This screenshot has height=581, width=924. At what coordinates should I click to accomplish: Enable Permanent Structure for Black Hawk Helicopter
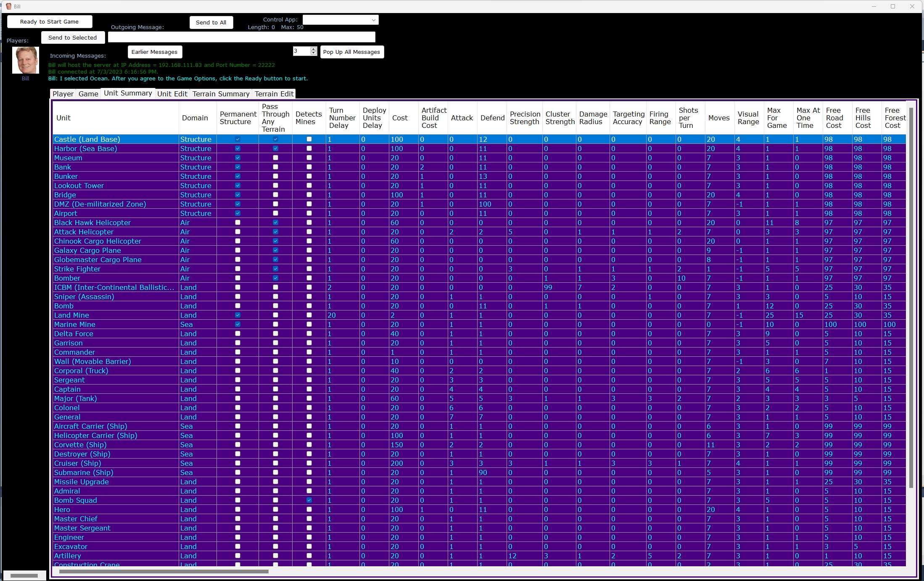coord(238,223)
